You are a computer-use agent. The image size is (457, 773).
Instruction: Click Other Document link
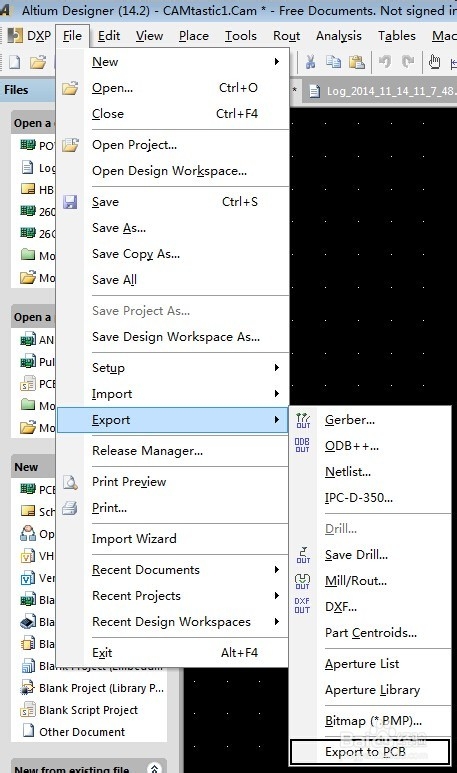(x=82, y=732)
